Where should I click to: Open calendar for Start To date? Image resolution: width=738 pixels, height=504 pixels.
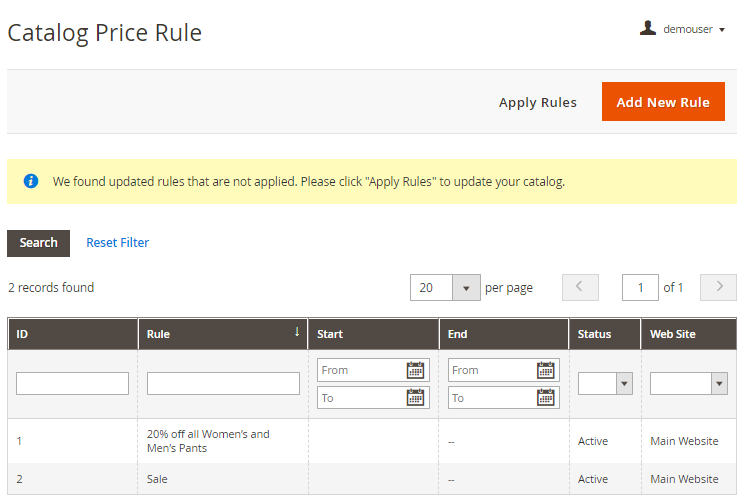416,398
